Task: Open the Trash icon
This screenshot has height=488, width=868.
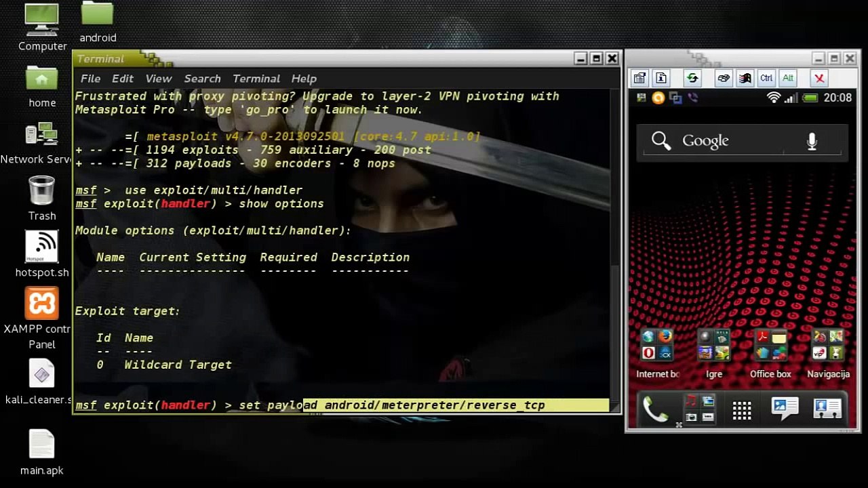Action: click(x=41, y=191)
